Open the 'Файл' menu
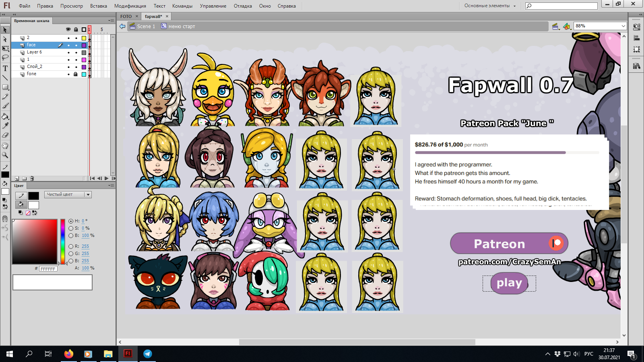 25,6
